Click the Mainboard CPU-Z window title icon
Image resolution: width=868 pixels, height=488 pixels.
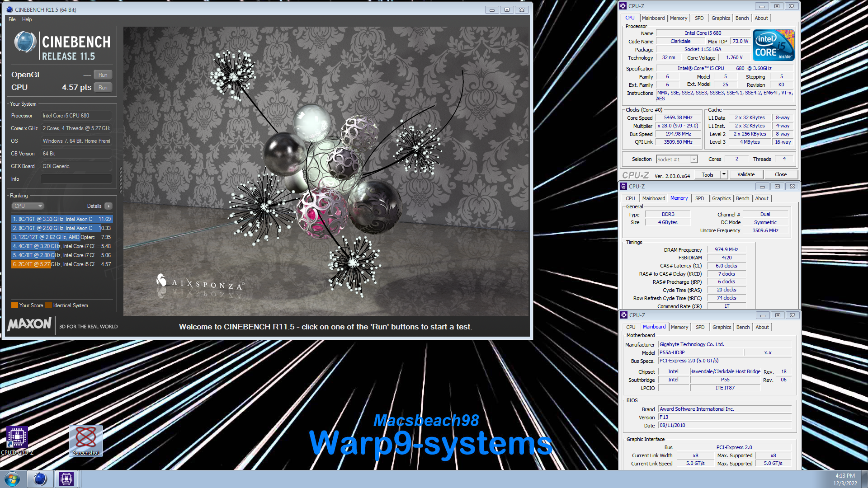coord(624,315)
